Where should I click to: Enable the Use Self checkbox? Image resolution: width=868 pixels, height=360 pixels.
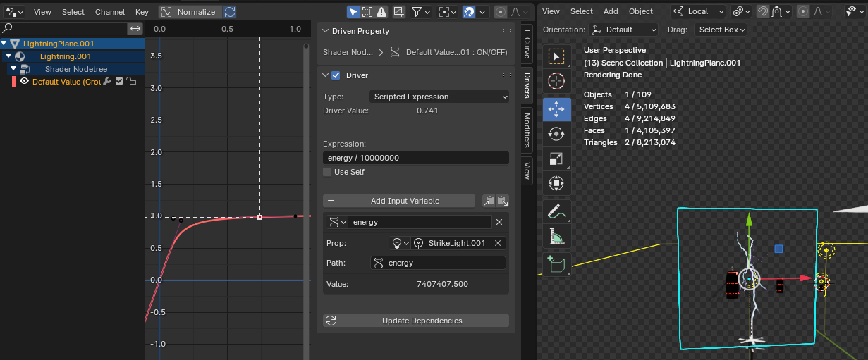tap(327, 172)
